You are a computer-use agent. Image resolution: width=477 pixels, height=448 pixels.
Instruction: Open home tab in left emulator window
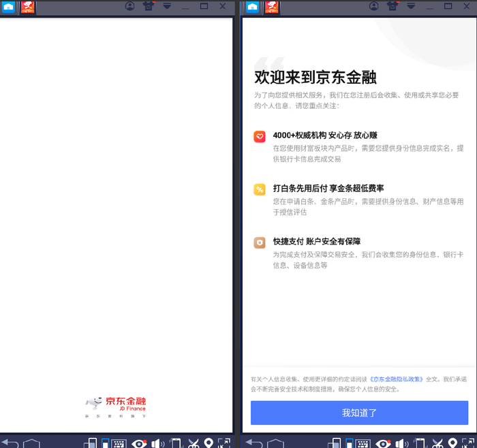(x=8, y=7)
